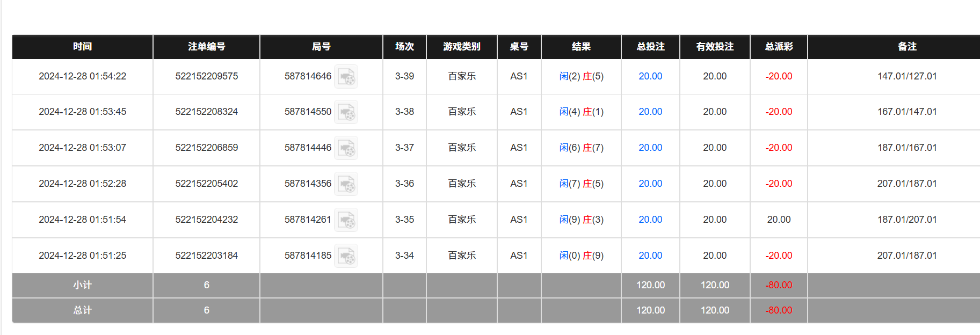Open video replay icon for round 587814185
Screen dimensions: 980x335
(346, 256)
